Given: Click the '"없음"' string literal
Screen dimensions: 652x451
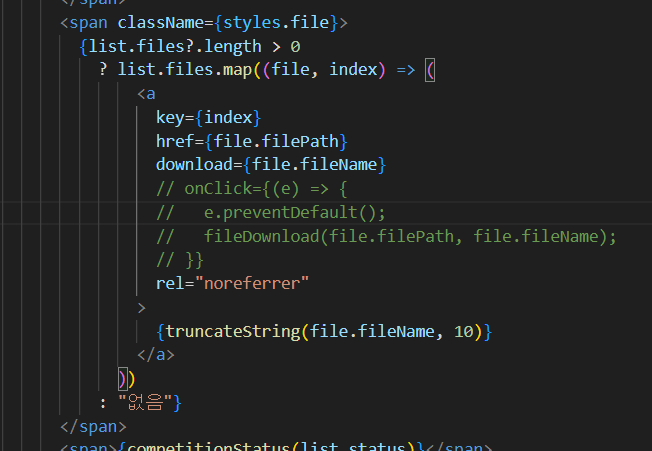Looking at the screenshot, I should tap(145, 403).
